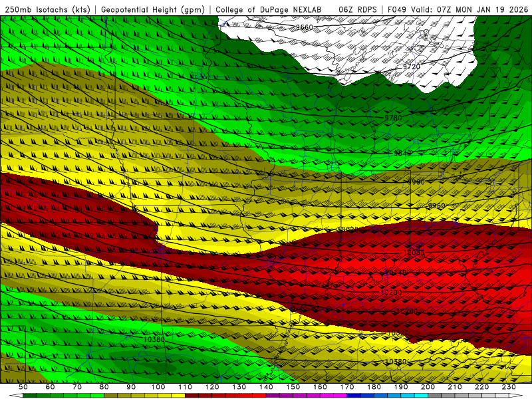Click the 160 value on the color scale
The image size is (532, 399).
(x=320, y=387)
